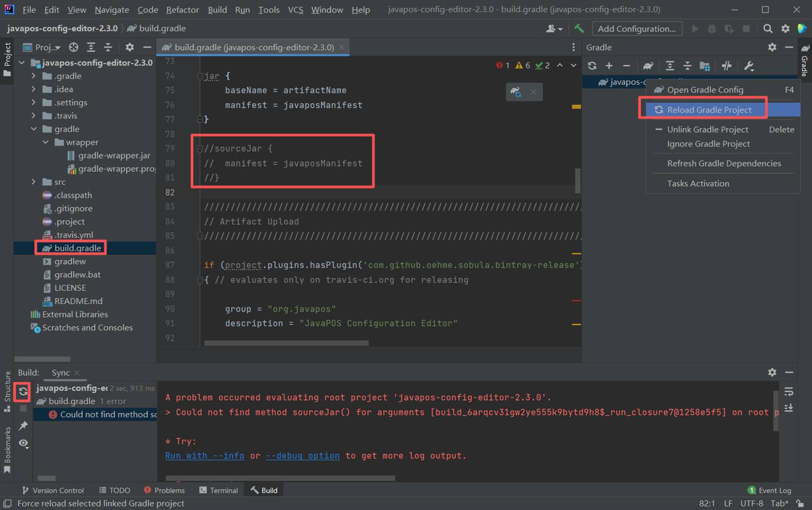Image resolution: width=812 pixels, height=510 pixels.
Task: Close the floating Gradle changes notification
Action: pyautogui.click(x=533, y=92)
